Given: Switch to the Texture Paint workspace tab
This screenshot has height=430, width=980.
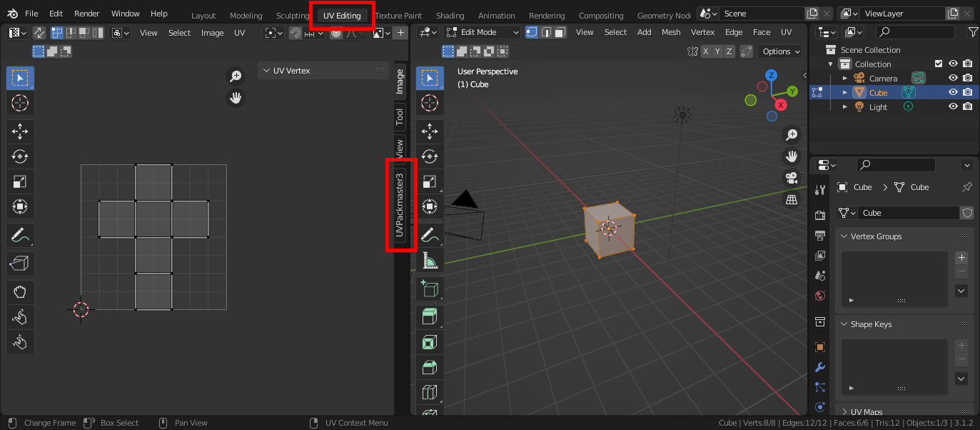Looking at the screenshot, I should coord(398,16).
